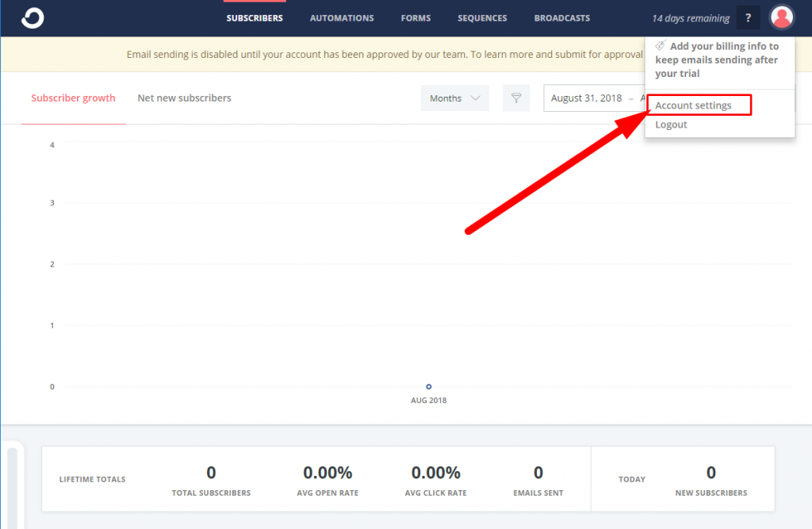Click the Avg Click Rate 0.00% value
Viewport: 812px width, 529px height.
tap(436, 473)
